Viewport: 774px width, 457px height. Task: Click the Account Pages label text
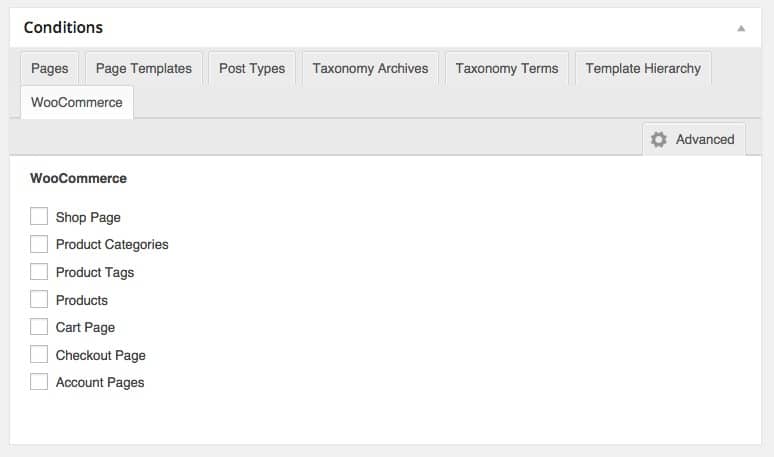click(x=100, y=383)
